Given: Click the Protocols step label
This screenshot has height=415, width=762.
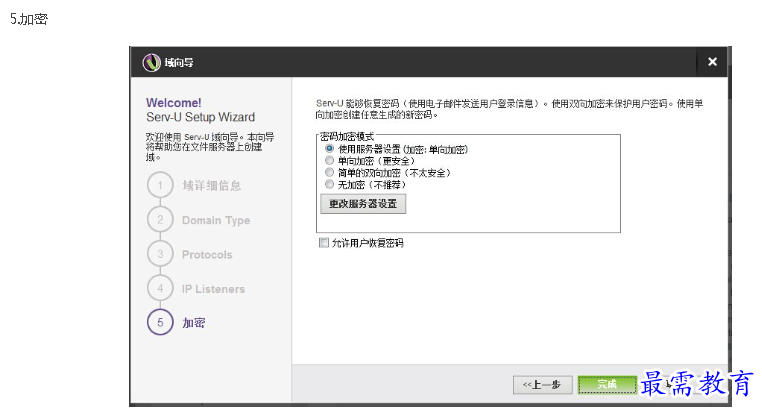Looking at the screenshot, I should (x=207, y=255).
